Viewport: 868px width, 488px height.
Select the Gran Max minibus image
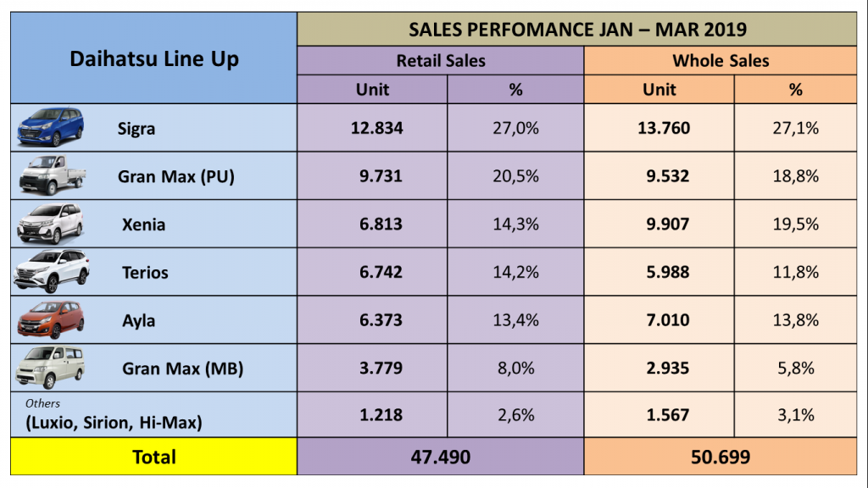(51, 367)
